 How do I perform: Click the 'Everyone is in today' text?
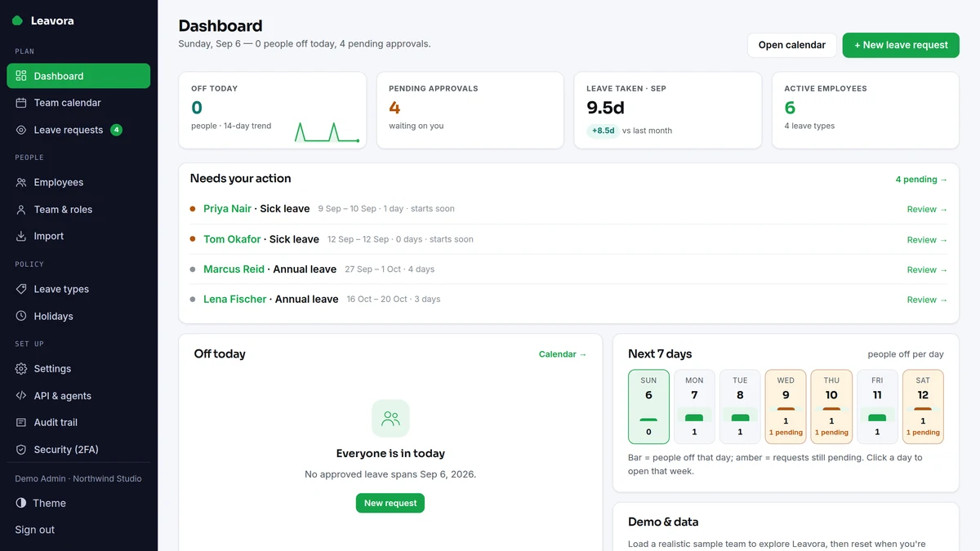pyautogui.click(x=390, y=453)
